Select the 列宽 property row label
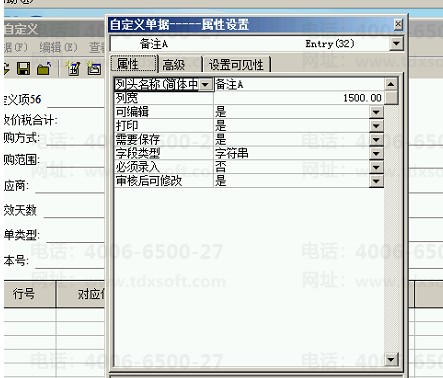This screenshot has width=443, height=378. click(163, 98)
